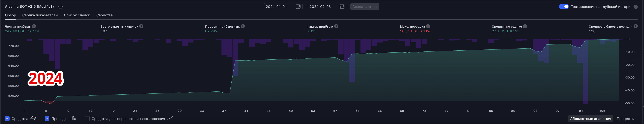Click closed trades count 107
The image size is (644, 124).
tap(104, 31)
